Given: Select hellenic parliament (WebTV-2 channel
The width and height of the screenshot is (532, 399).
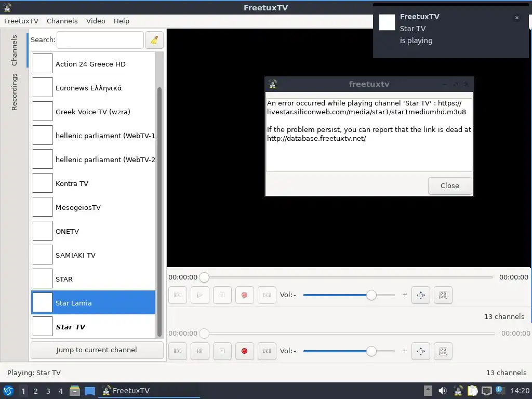Looking at the screenshot, I should coord(94,159).
